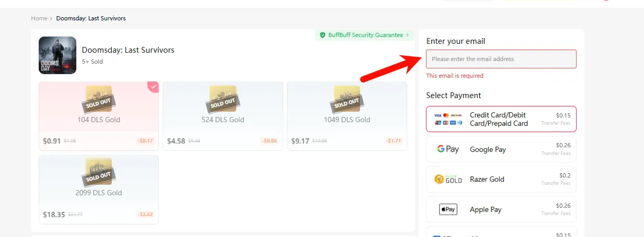644x237 pixels.
Task: Click the Doomsday: Last Survivors breadcrumb
Action: click(x=91, y=18)
